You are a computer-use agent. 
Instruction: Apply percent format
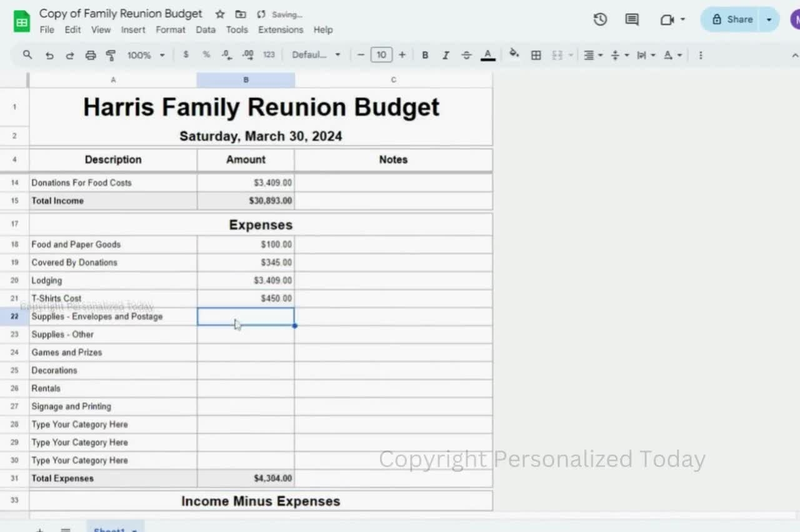(206, 55)
